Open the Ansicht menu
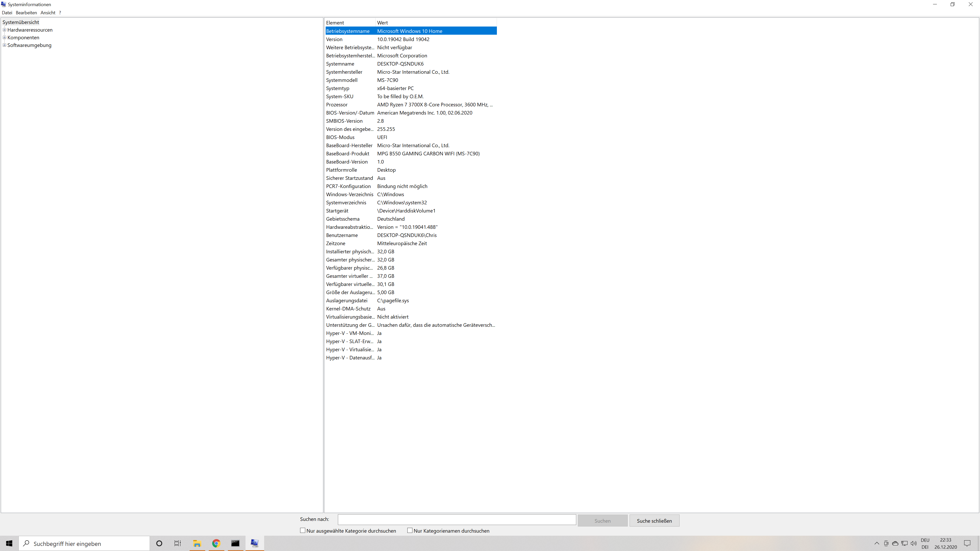Viewport: 980px width, 551px height. 48,12
